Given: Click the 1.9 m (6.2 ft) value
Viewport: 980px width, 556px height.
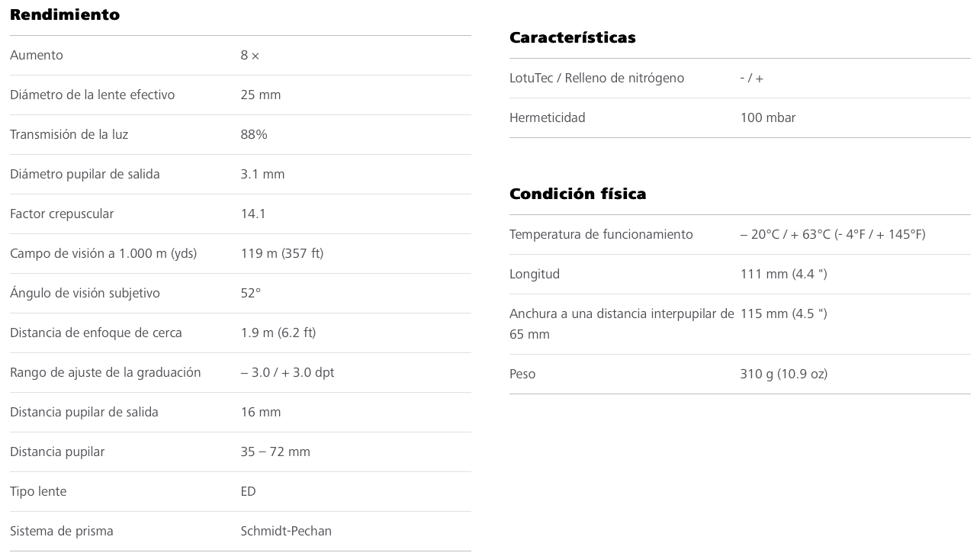Looking at the screenshot, I should click(278, 333).
